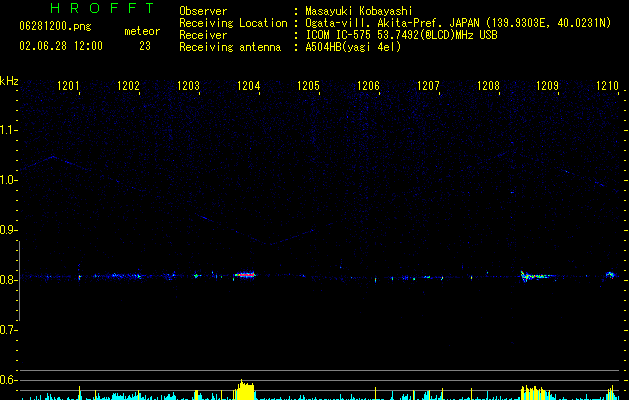Click the meteor count value 23
This screenshot has width=629, height=400.
(145, 46)
